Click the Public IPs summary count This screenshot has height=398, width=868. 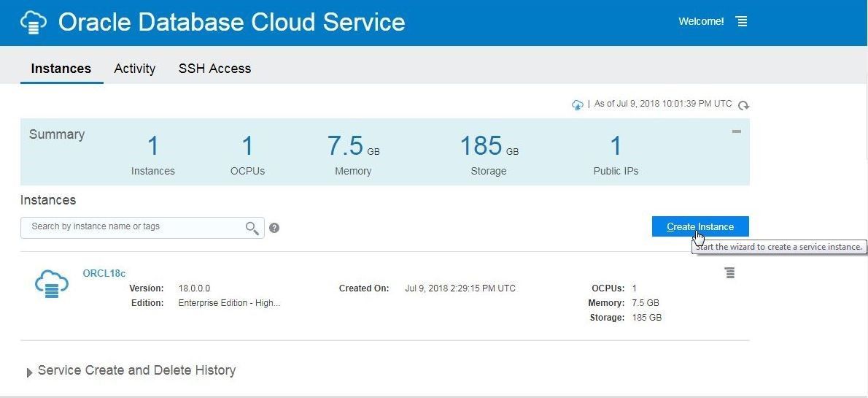coord(616,146)
